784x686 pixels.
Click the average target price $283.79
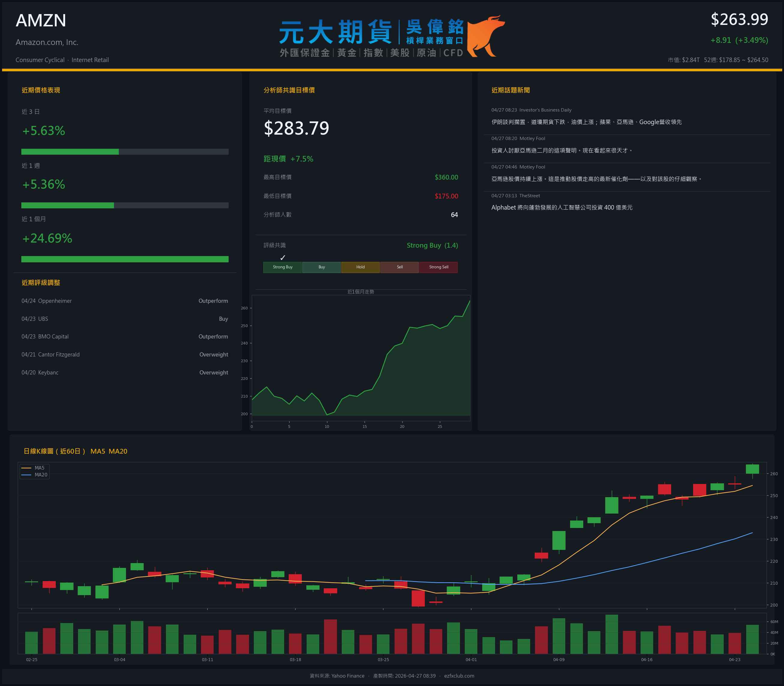296,128
